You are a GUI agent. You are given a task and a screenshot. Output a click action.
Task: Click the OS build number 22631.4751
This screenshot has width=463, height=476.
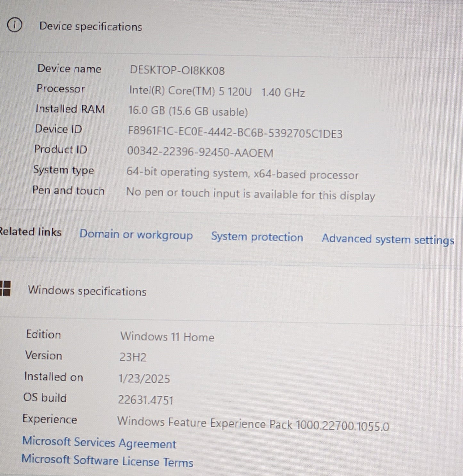pyautogui.click(x=145, y=400)
